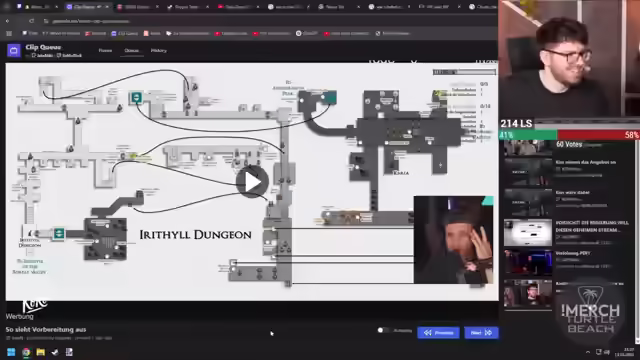
Task: Go back with the Previous button
Action: (438, 333)
